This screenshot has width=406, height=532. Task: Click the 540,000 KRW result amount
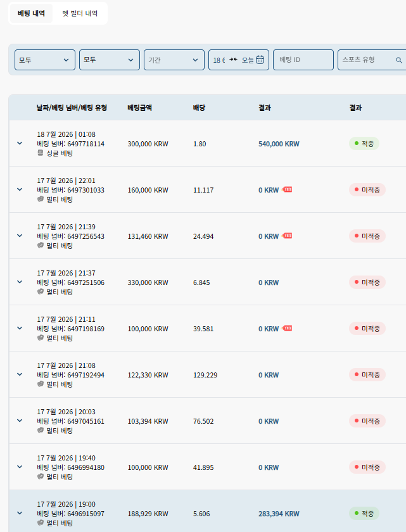(x=279, y=144)
